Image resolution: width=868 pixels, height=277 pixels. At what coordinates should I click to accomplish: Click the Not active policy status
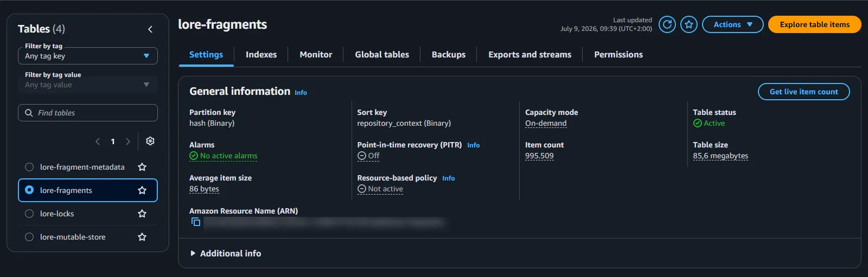[x=380, y=189]
